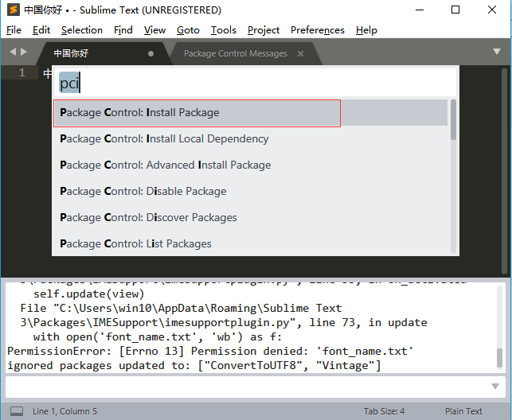Image resolution: width=512 pixels, height=420 pixels.
Task: Maximize the Sublime Text window
Action: [x=455, y=10]
